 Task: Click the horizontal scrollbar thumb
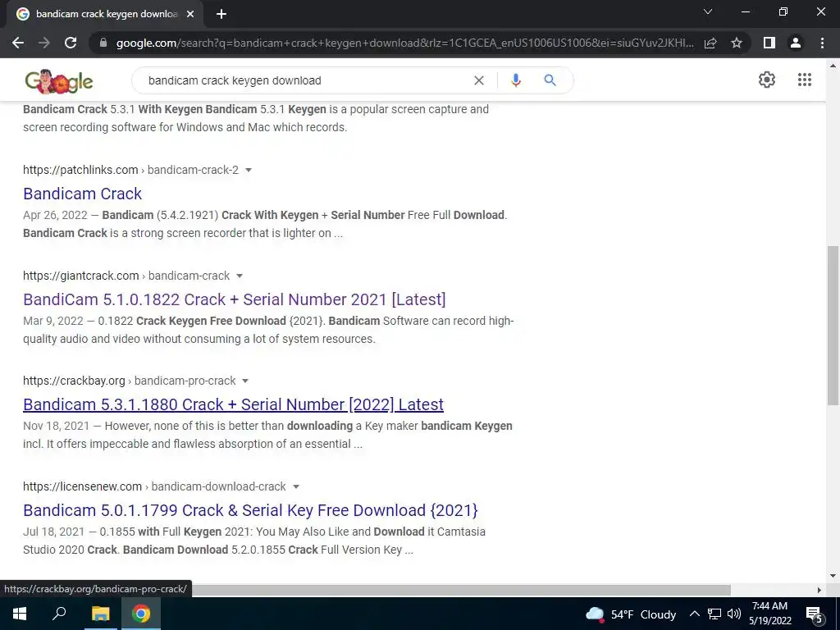tap(461, 590)
